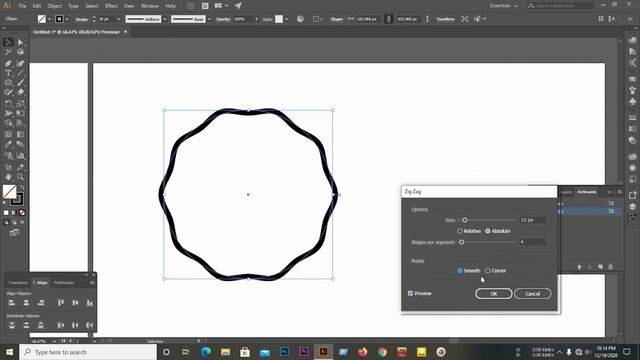This screenshot has width=640, height=360.
Task: Expand the opacity arrow
Action: (x=256, y=19)
